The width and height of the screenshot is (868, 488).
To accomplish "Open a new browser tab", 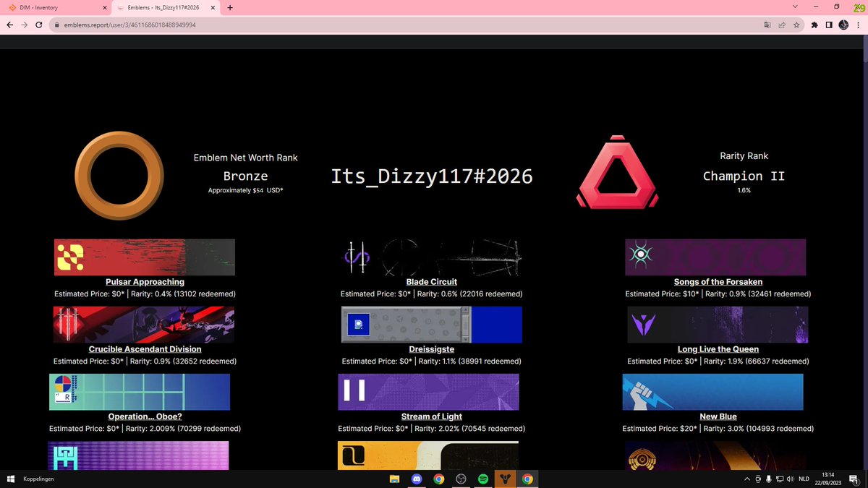I will coord(230,8).
